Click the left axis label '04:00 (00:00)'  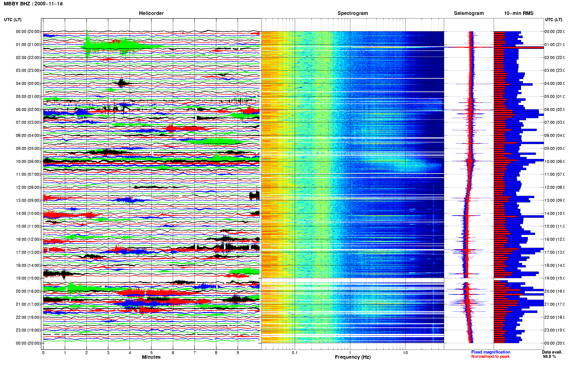coord(28,83)
